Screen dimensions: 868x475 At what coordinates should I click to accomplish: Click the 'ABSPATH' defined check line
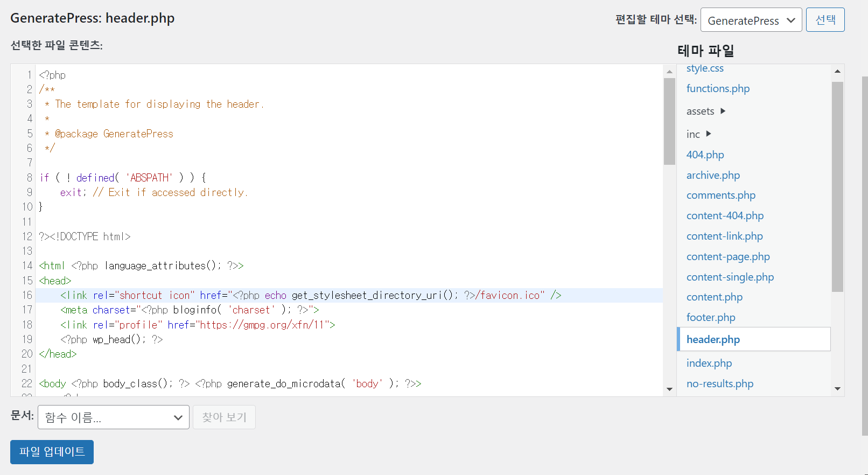point(122,178)
